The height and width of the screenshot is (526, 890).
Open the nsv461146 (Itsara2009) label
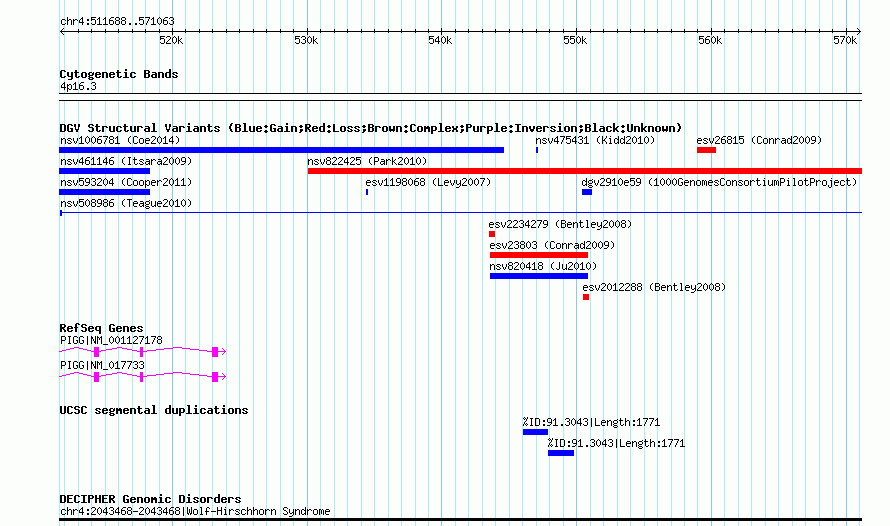tap(126, 161)
